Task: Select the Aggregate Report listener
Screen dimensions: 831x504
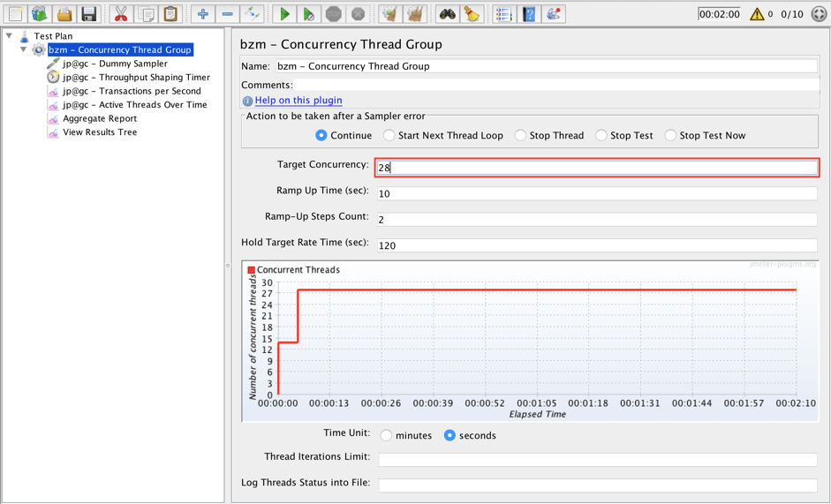Action: (x=100, y=118)
